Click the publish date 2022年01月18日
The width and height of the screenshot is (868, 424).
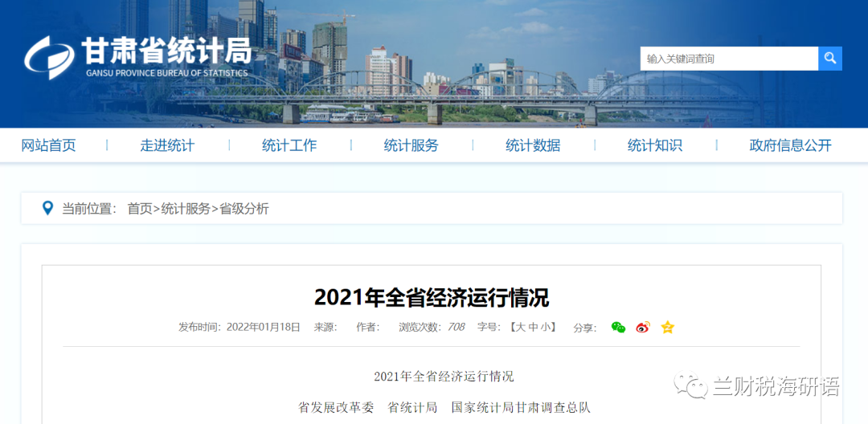[264, 328]
